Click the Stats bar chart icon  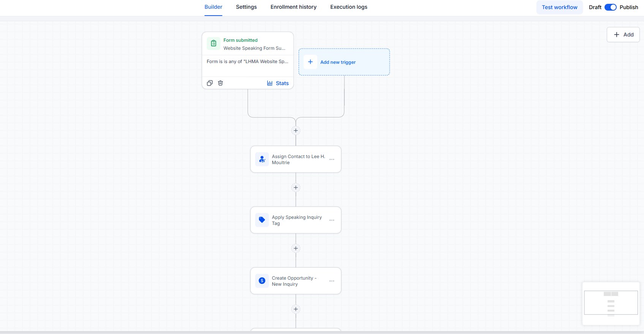(270, 83)
